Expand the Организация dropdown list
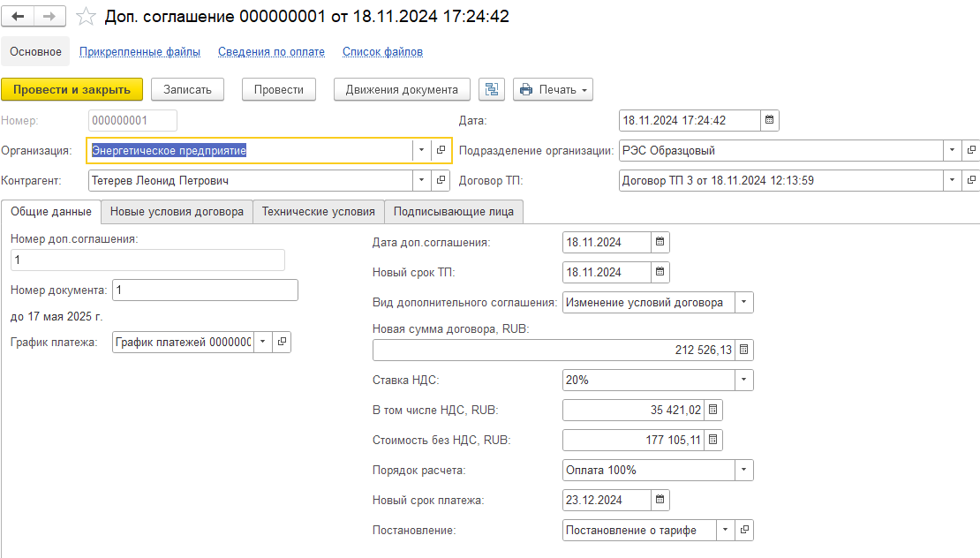 pyautogui.click(x=420, y=151)
